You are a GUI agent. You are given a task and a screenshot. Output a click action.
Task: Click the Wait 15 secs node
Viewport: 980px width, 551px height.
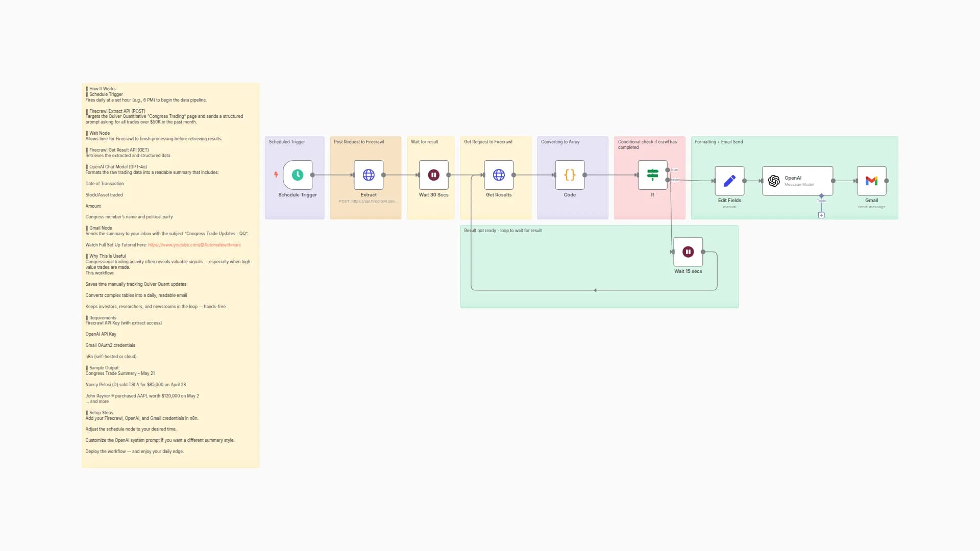tap(688, 252)
